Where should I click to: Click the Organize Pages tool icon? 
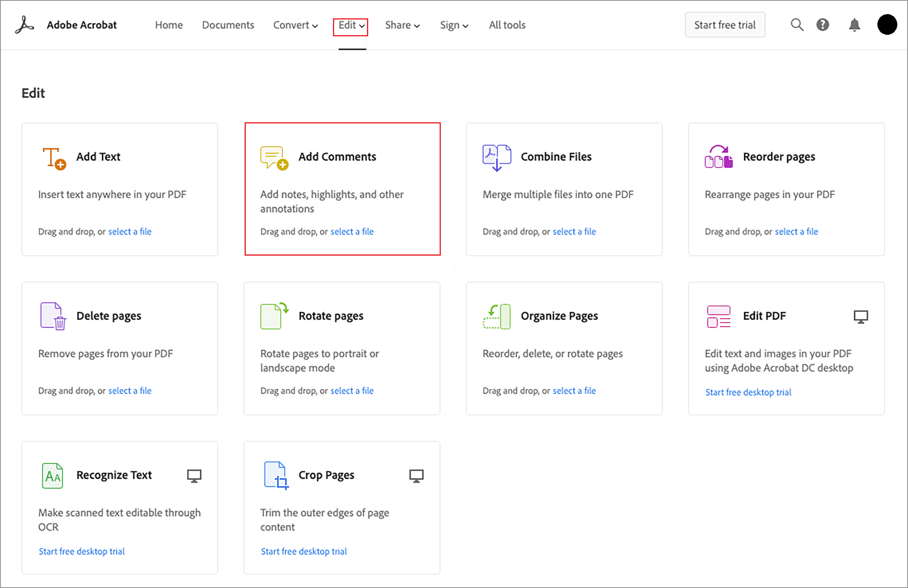[496, 316]
